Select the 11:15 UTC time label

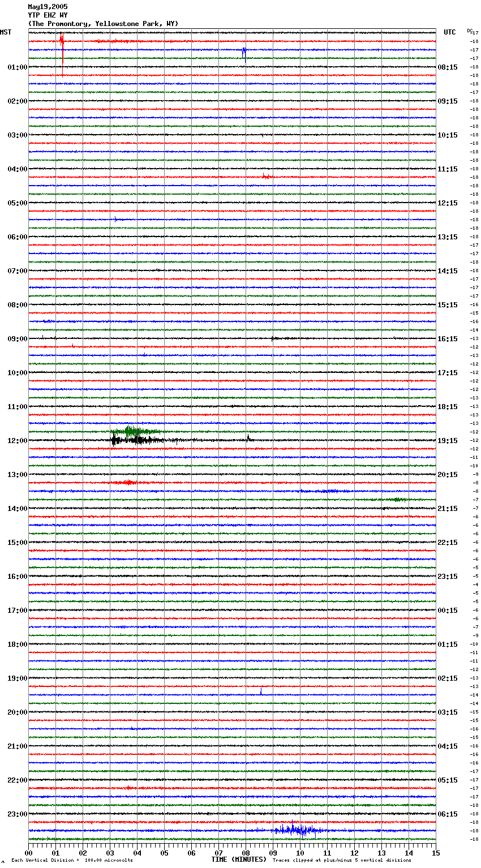pos(448,169)
